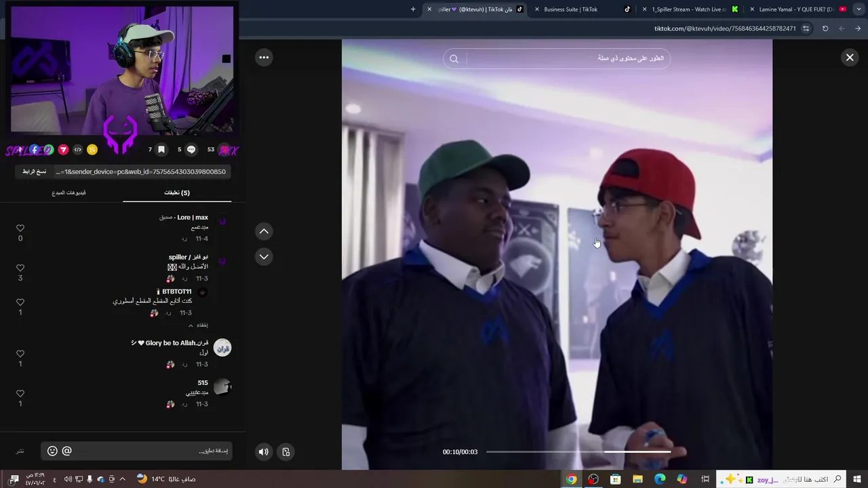Open Microsoft Edge in the taskbar
Image resolution: width=868 pixels, height=488 pixels.
point(660,479)
